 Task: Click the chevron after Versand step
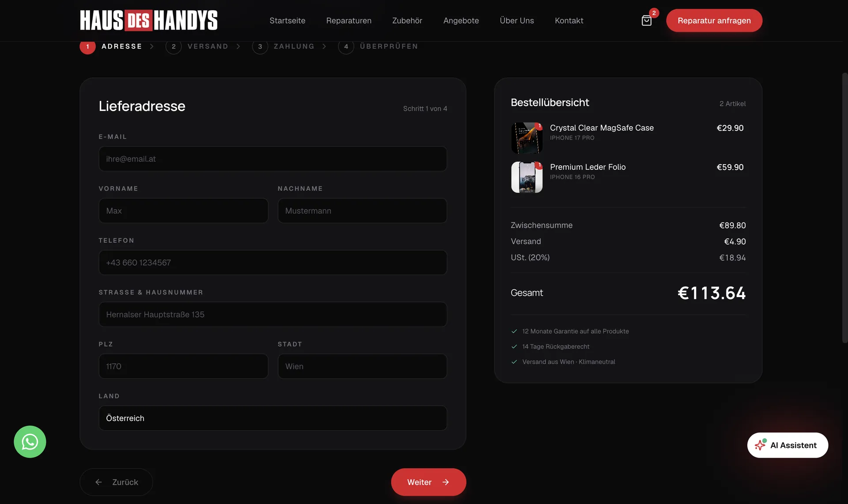point(238,46)
